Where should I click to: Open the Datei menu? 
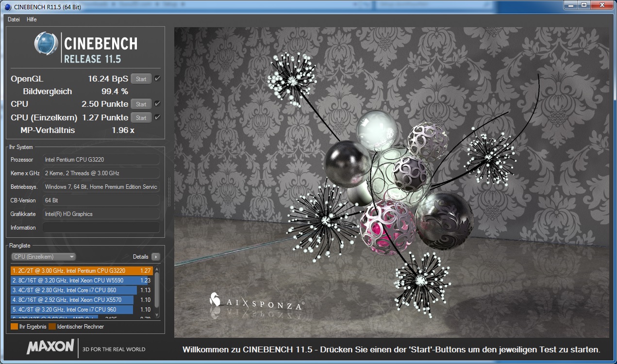pyautogui.click(x=14, y=19)
